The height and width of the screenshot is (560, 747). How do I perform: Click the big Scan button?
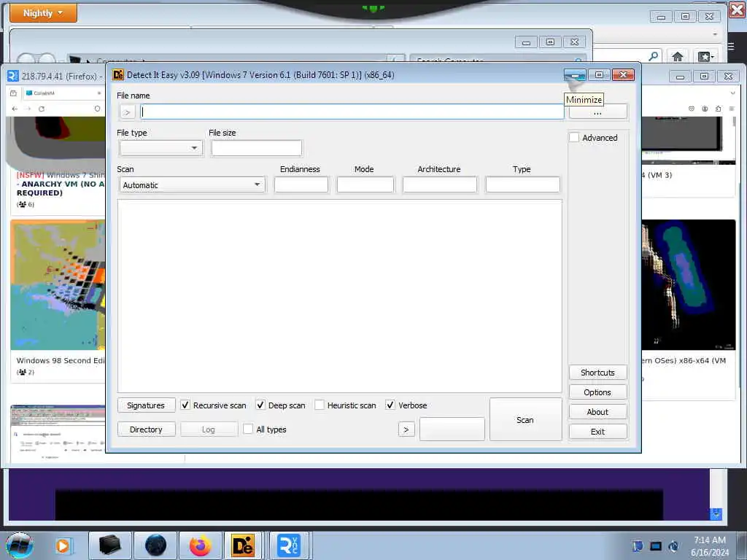pyautogui.click(x=525, y=419)
